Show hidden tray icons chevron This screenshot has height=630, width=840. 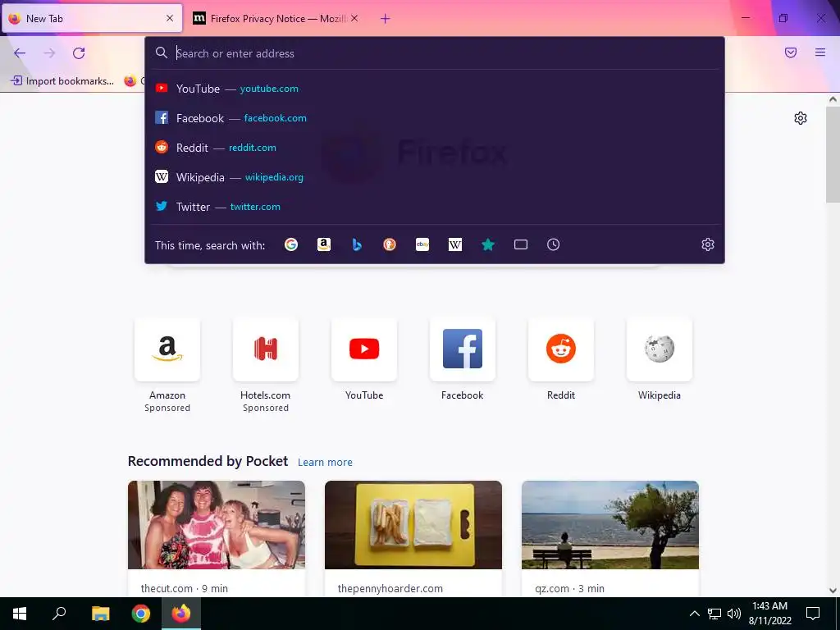(x=694, y=614)
